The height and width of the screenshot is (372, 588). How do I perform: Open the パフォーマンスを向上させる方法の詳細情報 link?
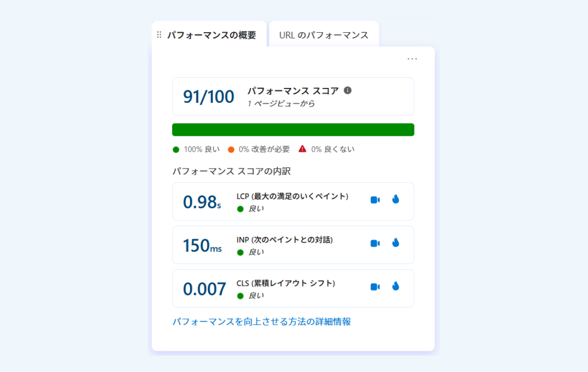coord(261,321)
